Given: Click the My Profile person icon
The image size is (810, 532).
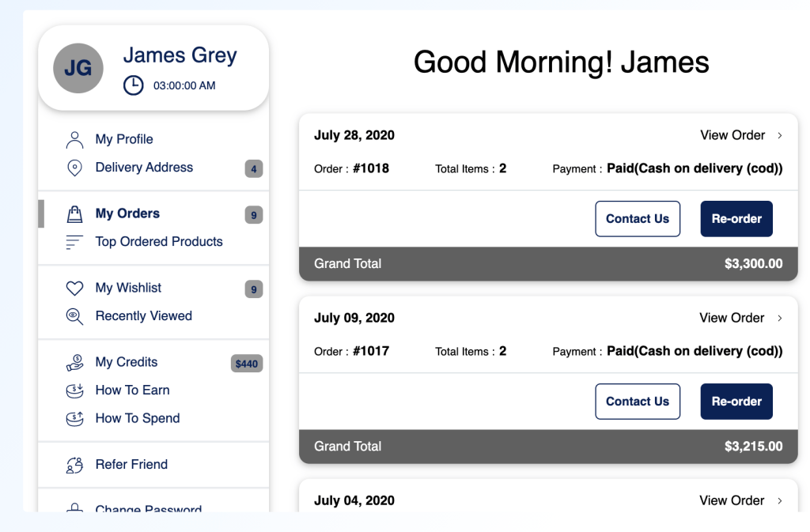Looking at the screenshot, I should 74,139.
